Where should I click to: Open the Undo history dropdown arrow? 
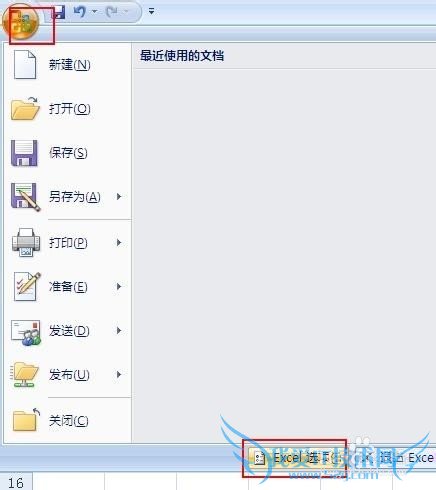pos(95,12)
